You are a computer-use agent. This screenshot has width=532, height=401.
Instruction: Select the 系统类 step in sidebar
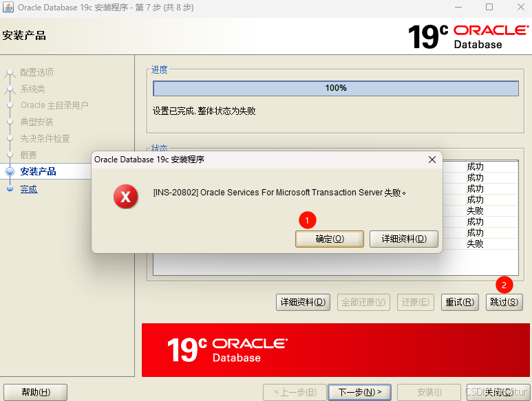[32, 89]
